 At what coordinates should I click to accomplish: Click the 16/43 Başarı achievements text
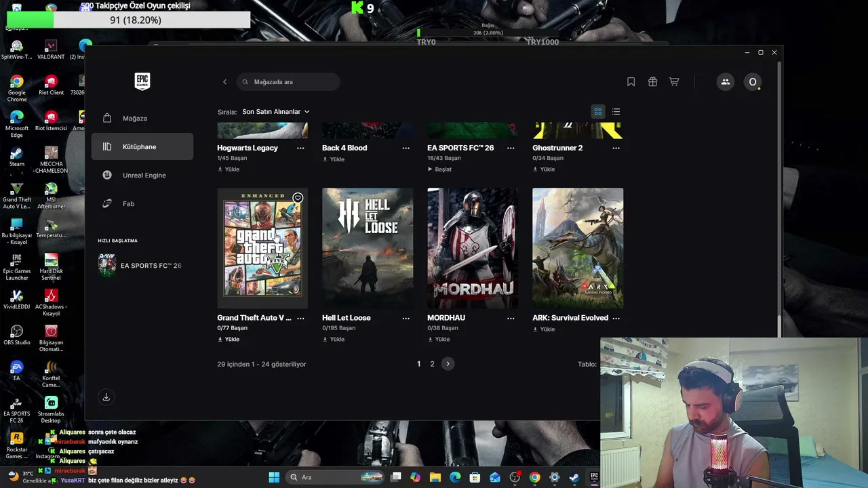pos(444,158)
